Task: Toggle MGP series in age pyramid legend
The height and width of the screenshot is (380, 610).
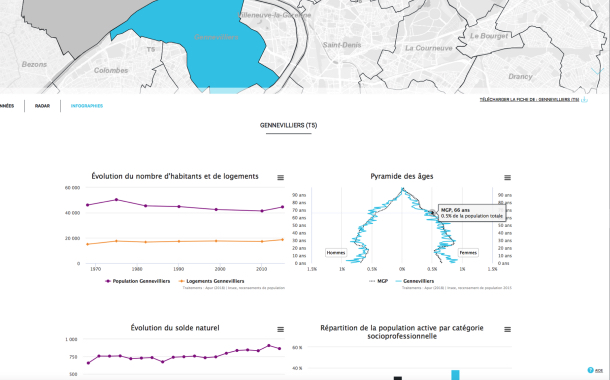Action: coord(379,281)
